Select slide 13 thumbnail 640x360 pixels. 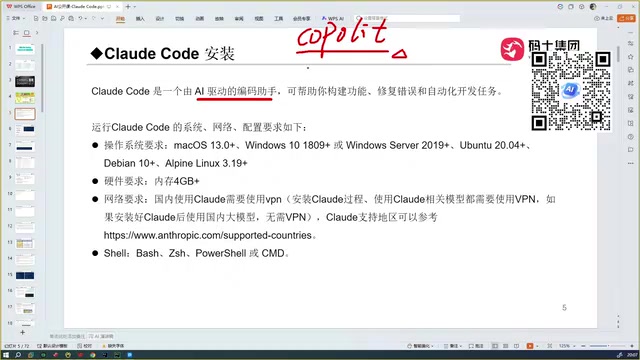(25, 243)
